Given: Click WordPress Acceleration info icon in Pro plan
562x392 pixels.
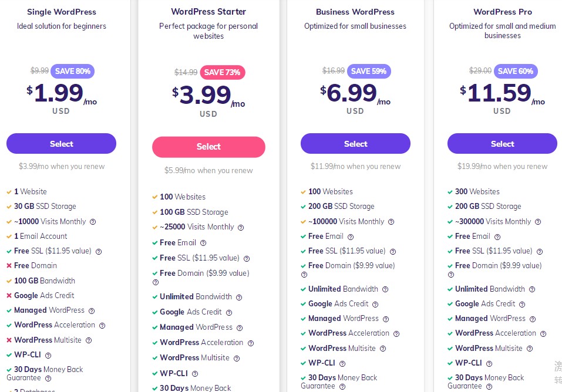Looking at the screenshot, I should click(543, 333).
